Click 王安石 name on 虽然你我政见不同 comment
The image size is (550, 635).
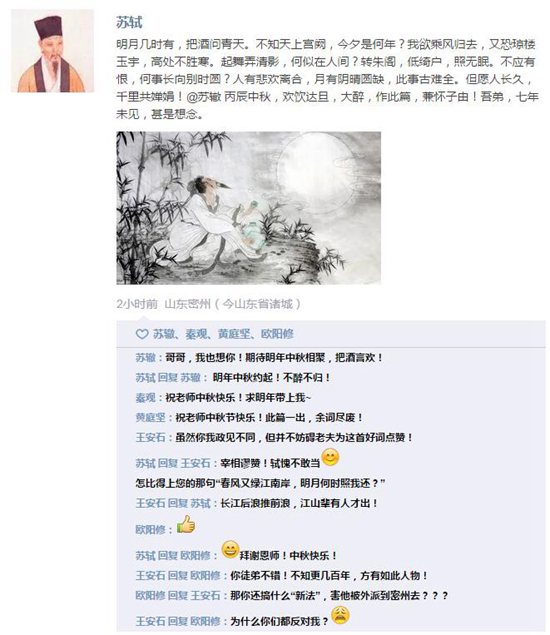pyautogui.click(x=150, y=437)
